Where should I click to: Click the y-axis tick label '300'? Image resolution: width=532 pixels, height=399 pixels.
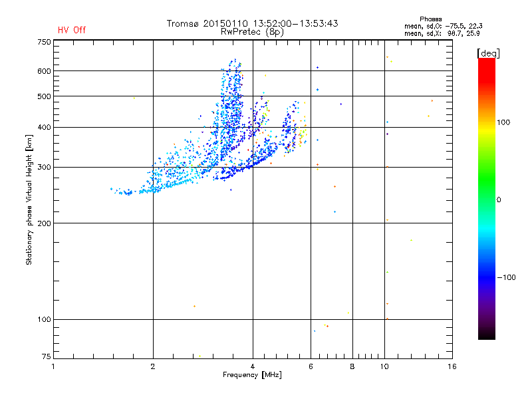pyautogui.click(x=45, y=168)
